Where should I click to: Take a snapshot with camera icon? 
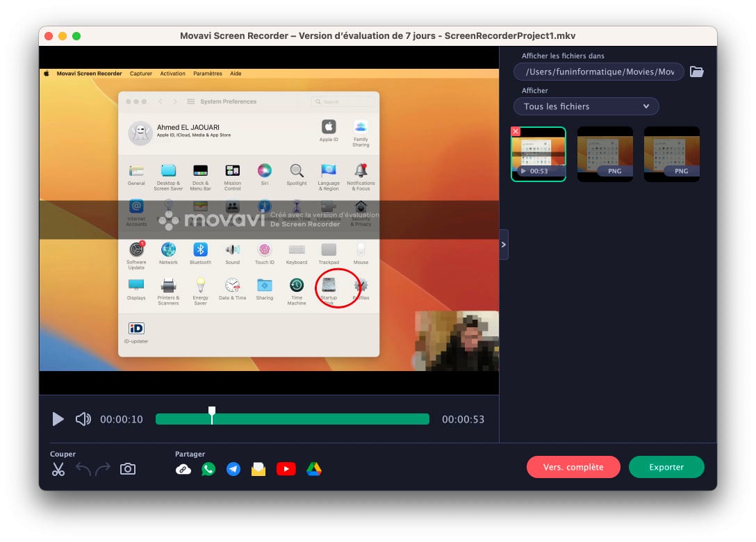tap(128, 469)
